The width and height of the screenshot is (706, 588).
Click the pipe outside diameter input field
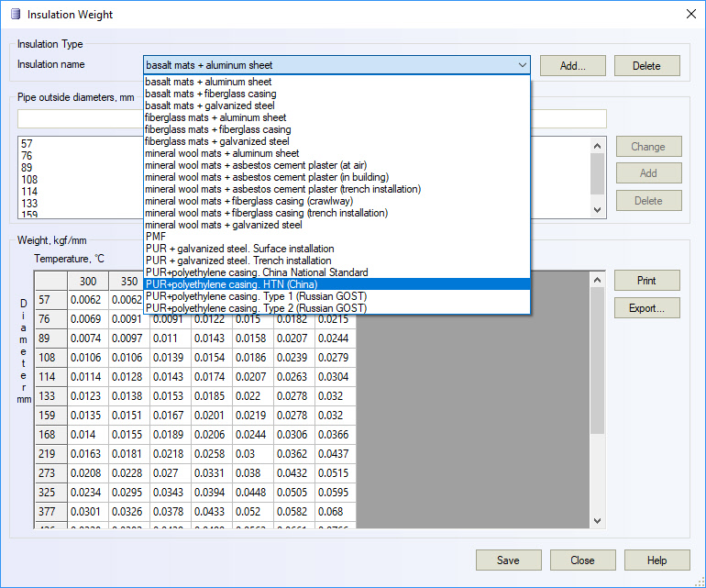tap(80, 119)
